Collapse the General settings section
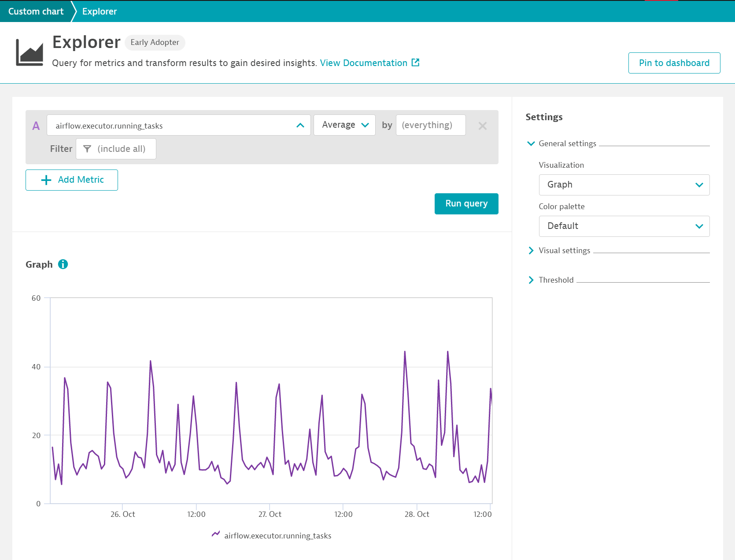This screenshot has height=560, width=735. 531,144
